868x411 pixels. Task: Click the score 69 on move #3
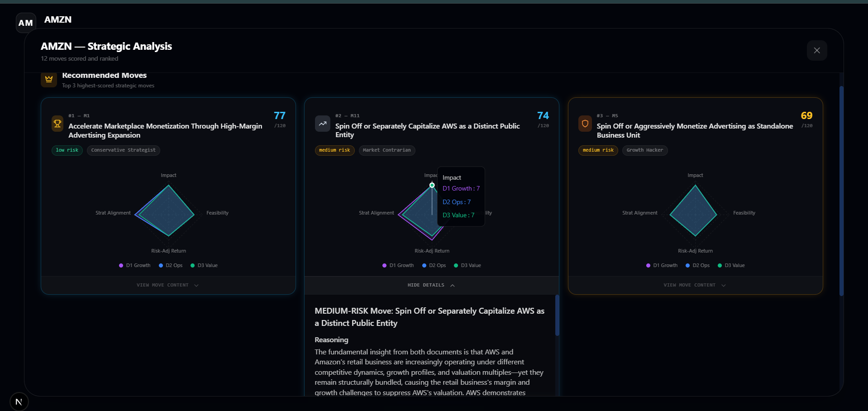pyautogui.click(x=806, y=116)
